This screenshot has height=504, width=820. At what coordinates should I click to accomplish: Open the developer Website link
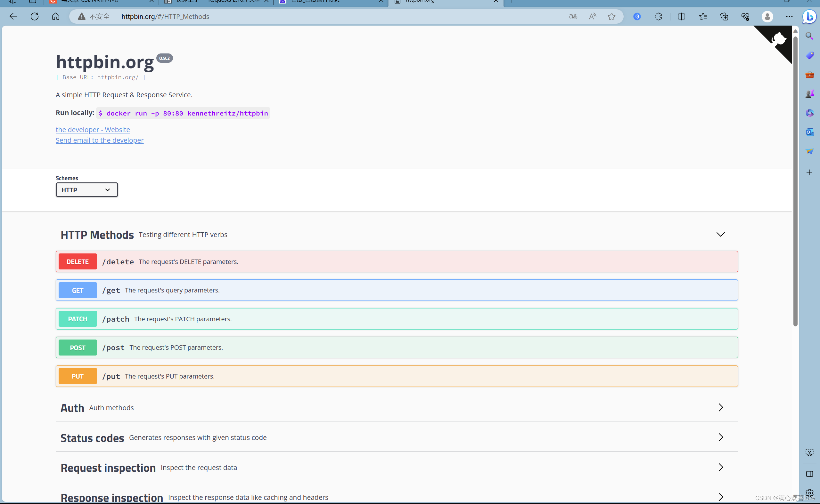pyautogui.click(x=93, y=130)
